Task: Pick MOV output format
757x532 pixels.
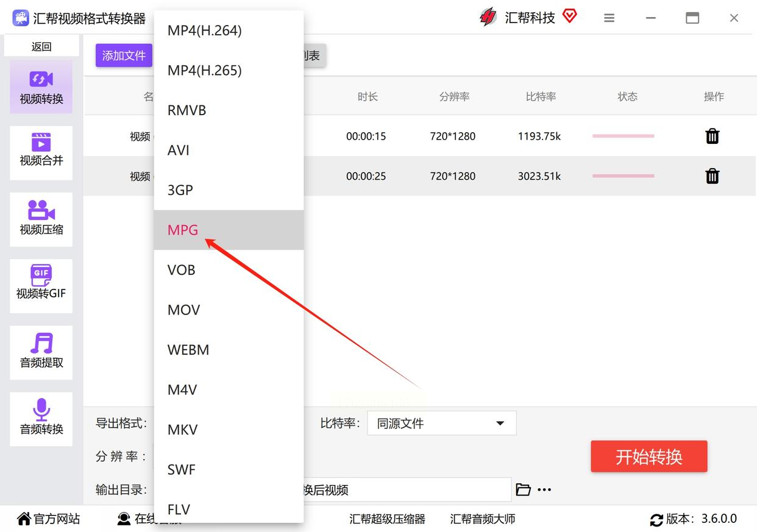Action: coord(229,310)
